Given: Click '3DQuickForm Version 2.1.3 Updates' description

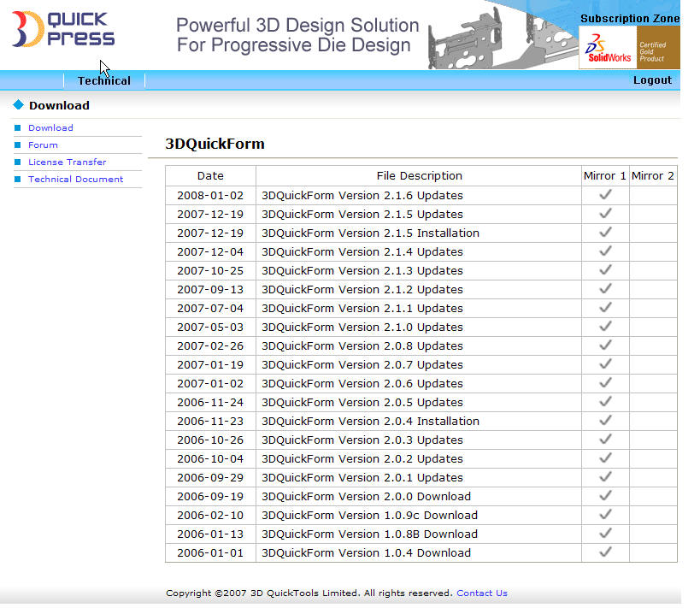Looking at the screenshot, I should point(362,270).
